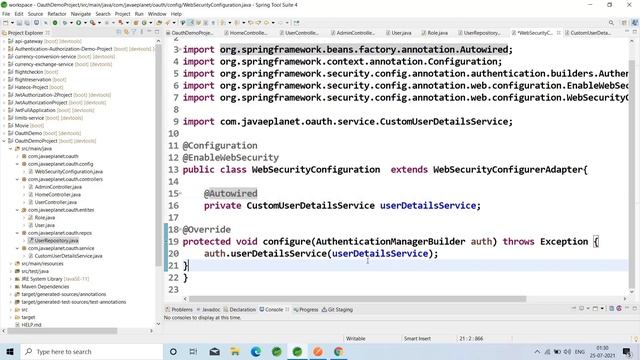640x360 pixels.
Task: Open the Progress view tab
Action: (x=306, y=309)
